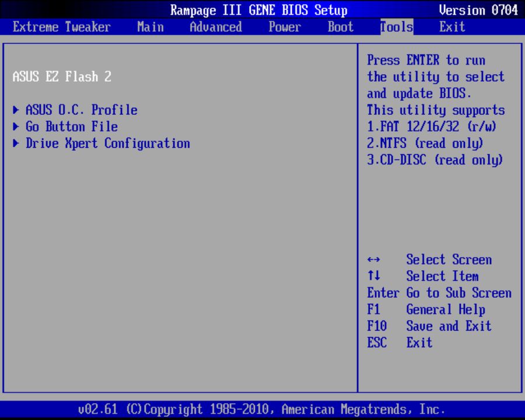This screenshot has width=525, height=420.
Task: Switch to the Extreme Tweaker tab
Action: 62,27
